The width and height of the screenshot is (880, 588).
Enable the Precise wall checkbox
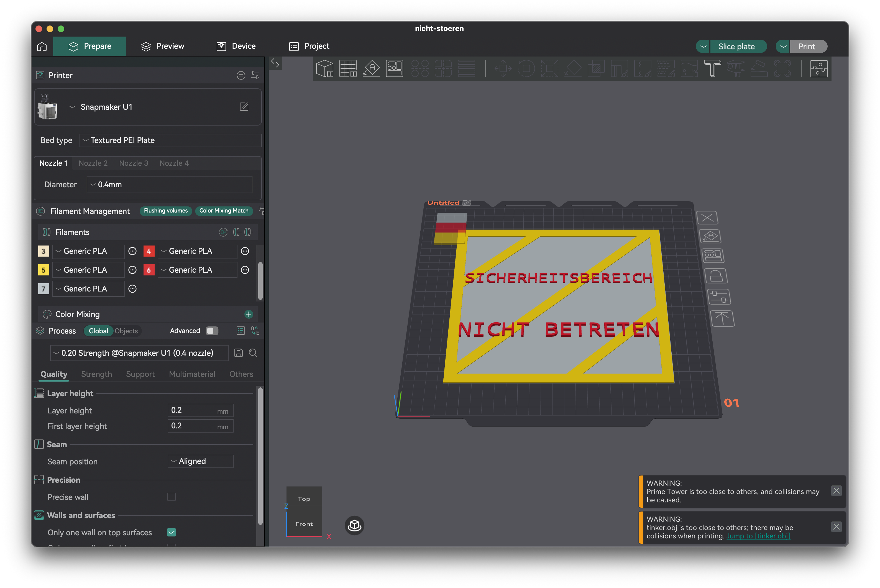pyautogui.click(x=171, y=497)
